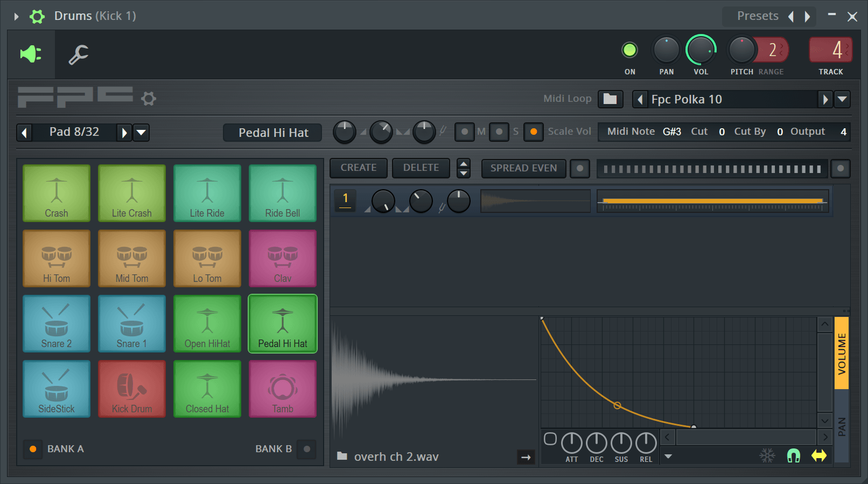Select layer number 1
The width and height of the screenshot is (868, 484).
click(345, 200)
